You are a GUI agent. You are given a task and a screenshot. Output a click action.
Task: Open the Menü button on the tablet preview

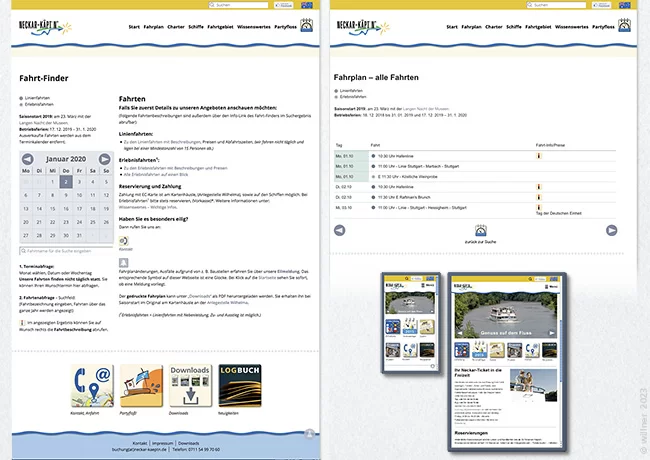pos(551,286)
